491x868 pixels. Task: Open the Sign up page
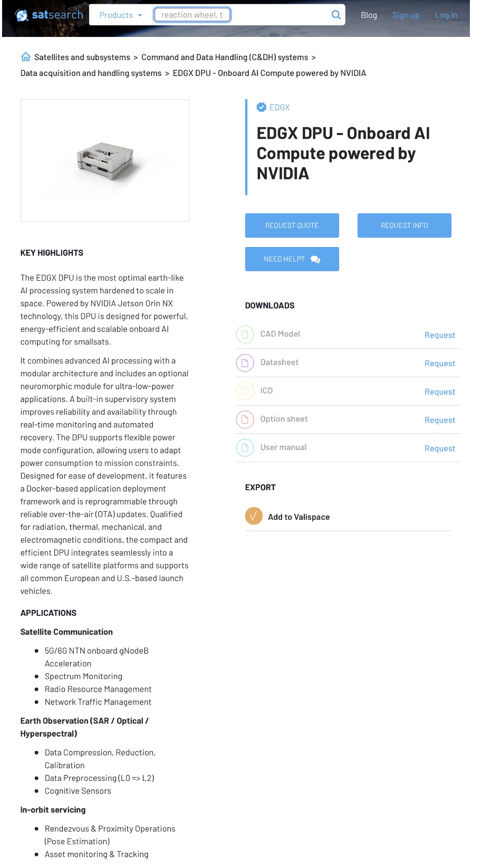[x=406, y=15]
